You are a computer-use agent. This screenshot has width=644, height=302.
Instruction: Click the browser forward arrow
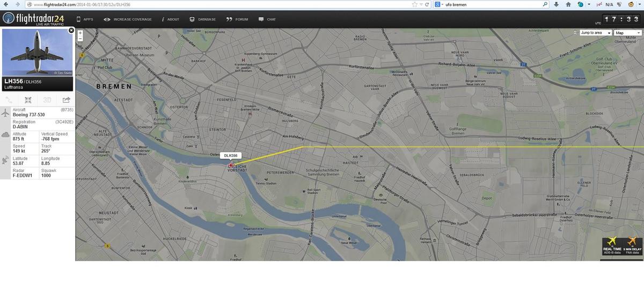(18, 4)
